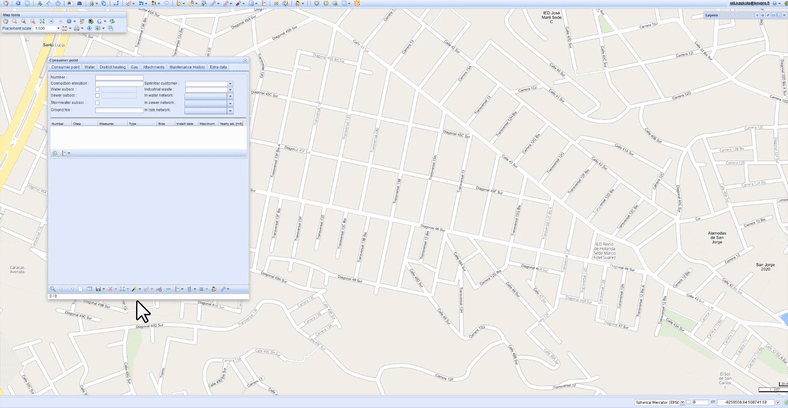The image size is (788, 408).
Task: Open the Maintenance History tab
Action: click(187, 67)
